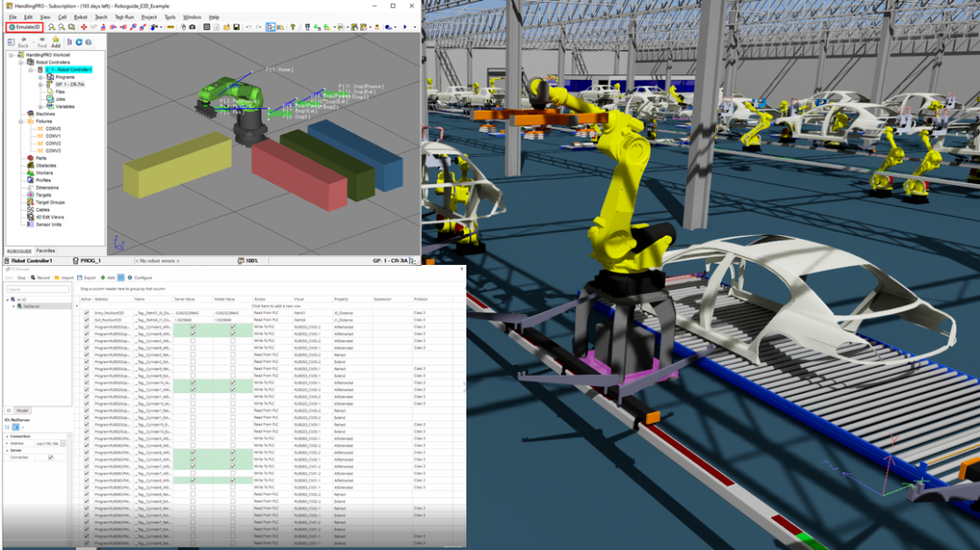Open the Configure settings in IO Browser
This screenshot has width=980, height=550.
click(x=140, y=278)
